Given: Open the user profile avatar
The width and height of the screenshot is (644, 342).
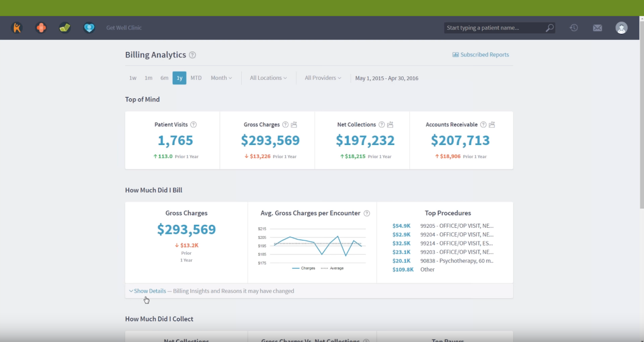Looking at the screenshot, I should [x=621, y=28].
